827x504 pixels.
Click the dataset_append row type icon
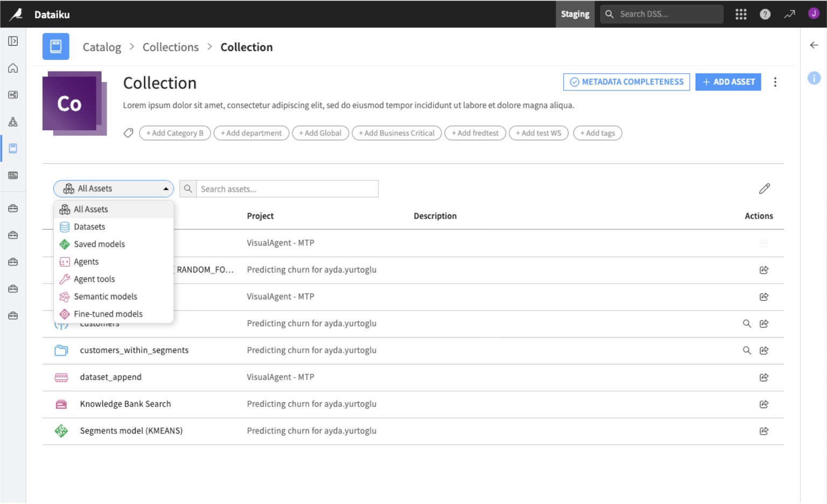coord(61,377)
